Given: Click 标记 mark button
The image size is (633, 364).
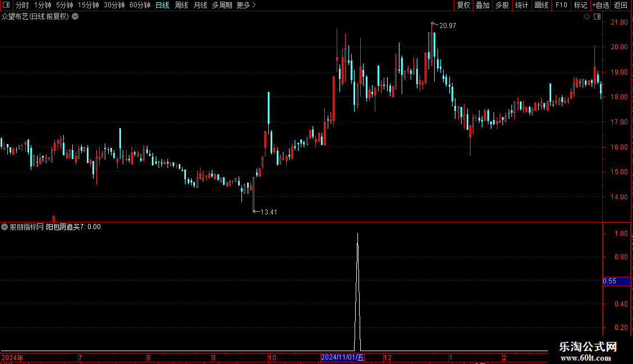Looking at the screenshot, I should point(580,5).
